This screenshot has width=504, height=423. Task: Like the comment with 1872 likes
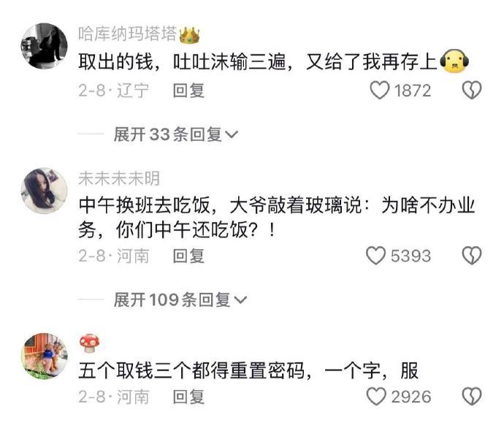click(x=380, y=90)
